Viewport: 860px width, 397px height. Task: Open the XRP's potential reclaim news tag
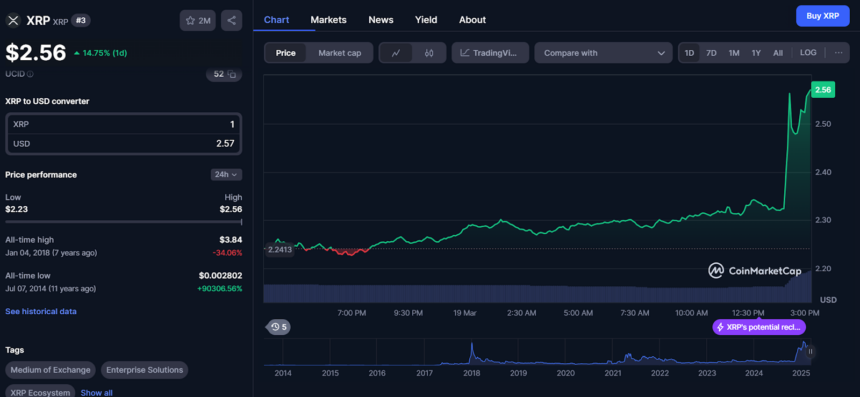coord(759,327)
